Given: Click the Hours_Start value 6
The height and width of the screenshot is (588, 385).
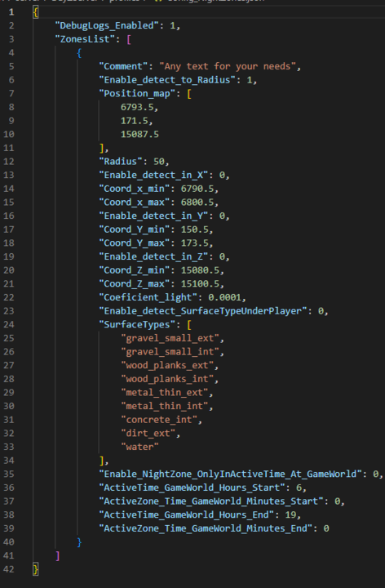Looking at the screenshot, I should (299, 488).
